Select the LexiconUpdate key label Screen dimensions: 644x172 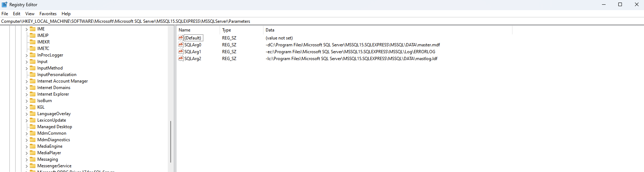coord(51,120)
